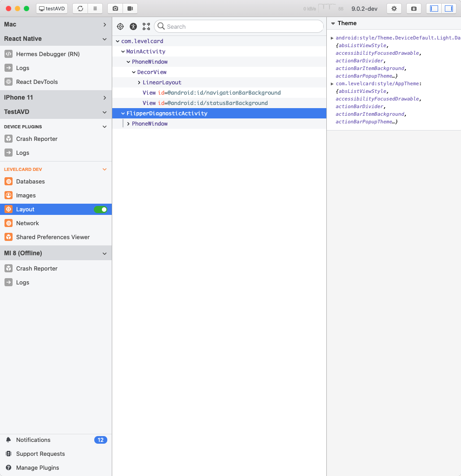Expand the com.levelcard:style/AppTheme entry
Viewport: 461px width, 476px height.
(x=332, y=83)
